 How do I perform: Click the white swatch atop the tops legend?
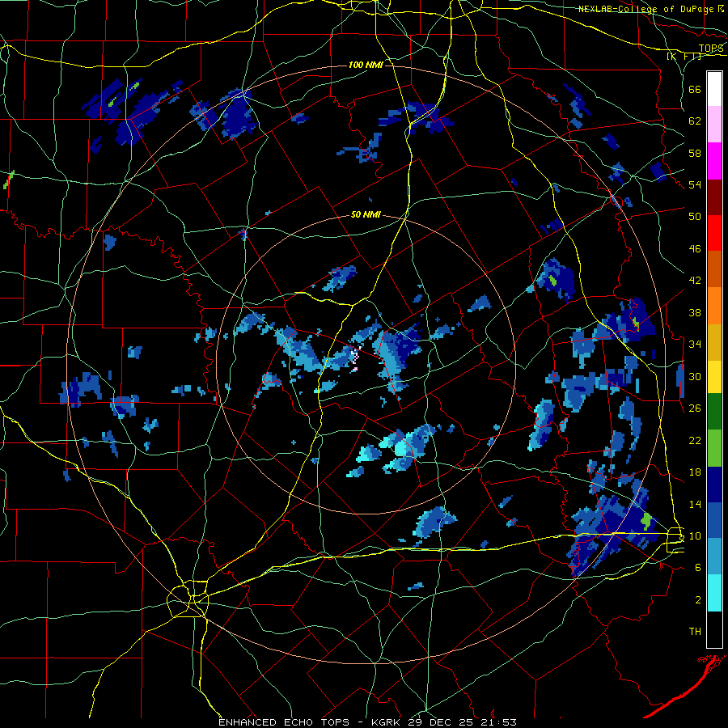[714, 89]
